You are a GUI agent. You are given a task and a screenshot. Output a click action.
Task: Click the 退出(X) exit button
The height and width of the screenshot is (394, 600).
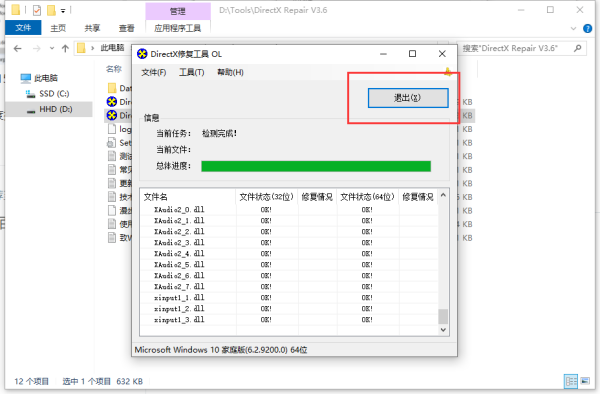coord(408,98)
